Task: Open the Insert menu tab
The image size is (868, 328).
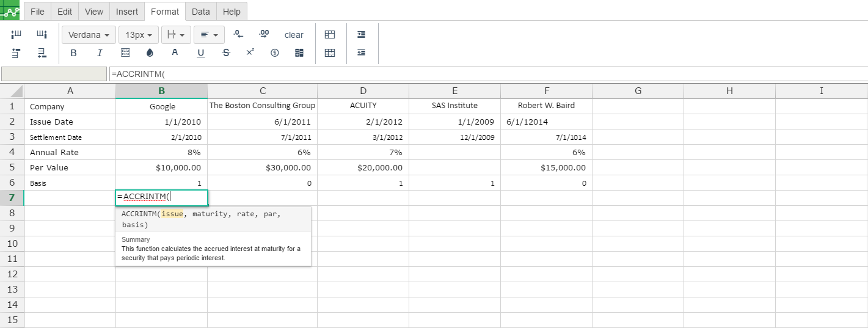Action: (126, 12)
